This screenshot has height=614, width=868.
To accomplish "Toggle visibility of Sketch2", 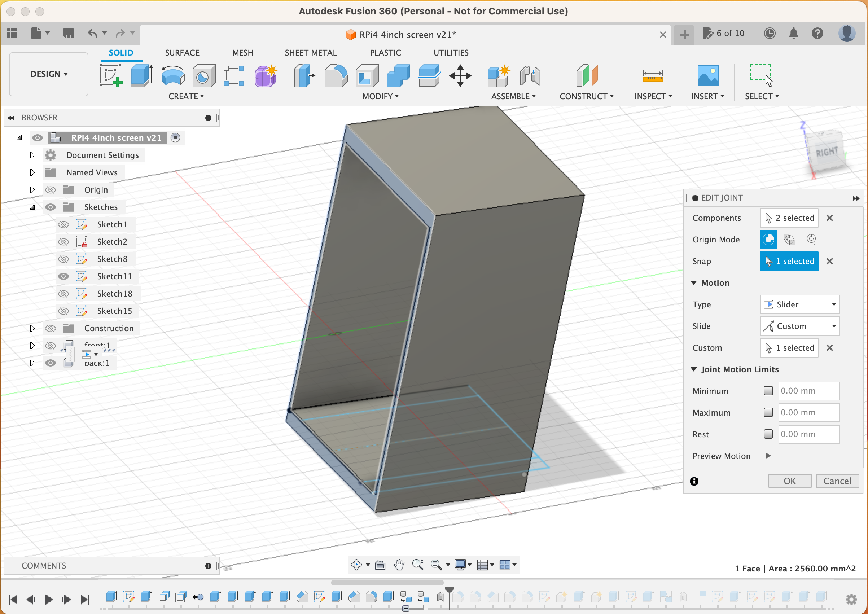I will (x=63, y=242).
